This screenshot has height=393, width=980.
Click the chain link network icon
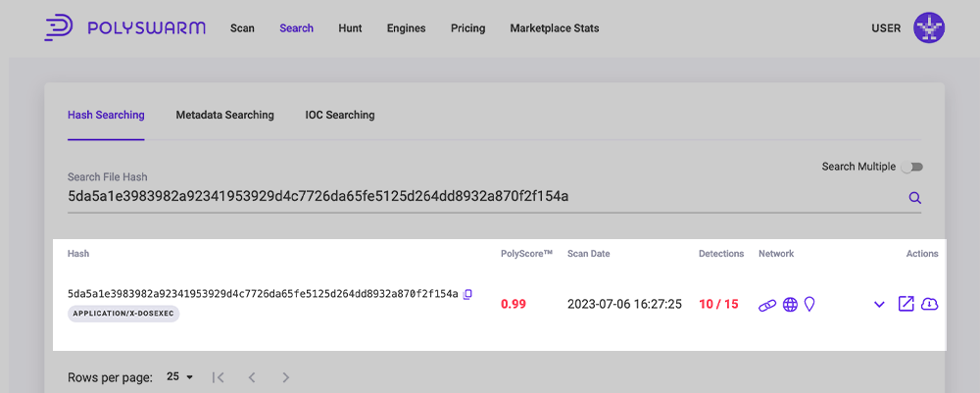tap(767, 305)
